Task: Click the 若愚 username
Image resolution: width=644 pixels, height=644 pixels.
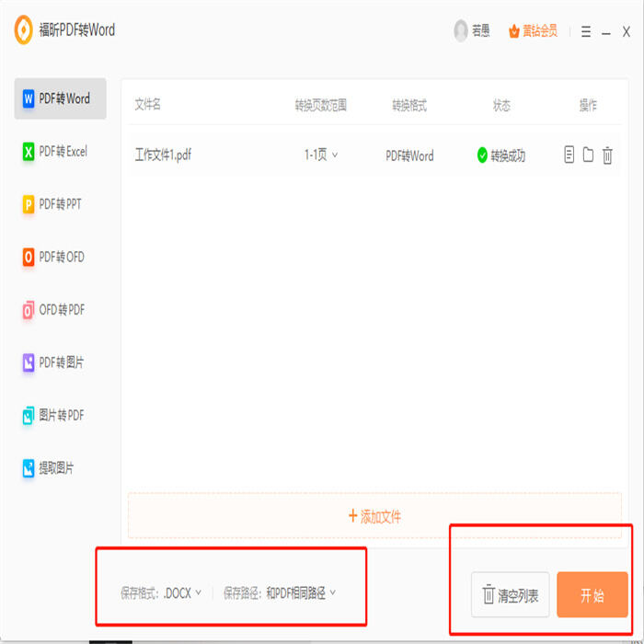Action: 480,30
